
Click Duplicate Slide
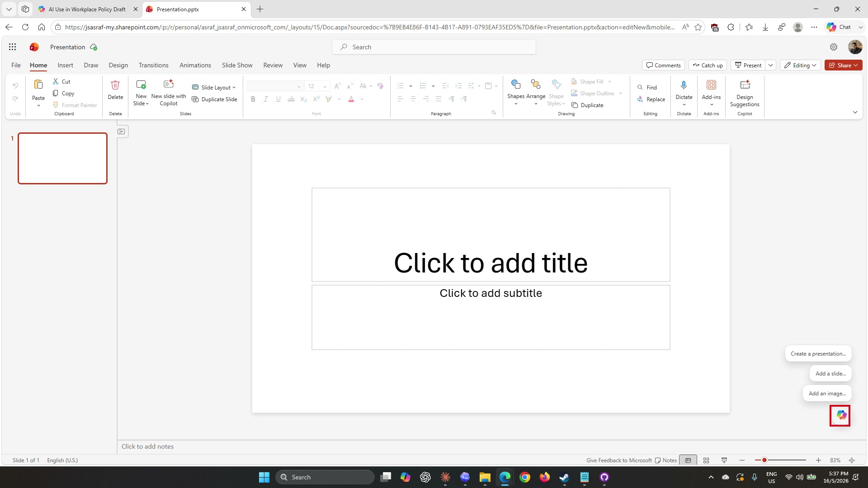(215, 99)
